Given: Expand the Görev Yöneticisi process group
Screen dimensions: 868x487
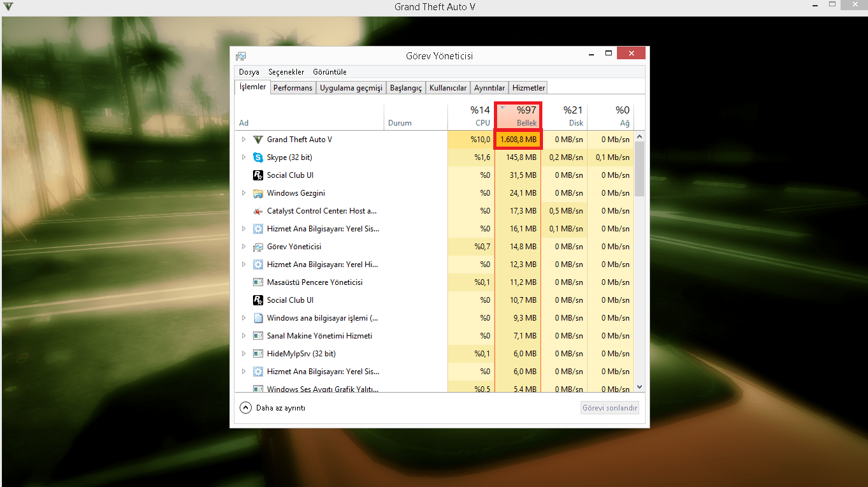Looking at the screenshot, I should 243,247.
